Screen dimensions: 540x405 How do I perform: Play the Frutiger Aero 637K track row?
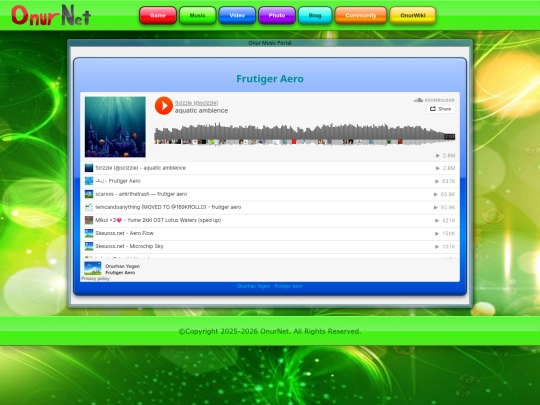click(x=270, y=181)
